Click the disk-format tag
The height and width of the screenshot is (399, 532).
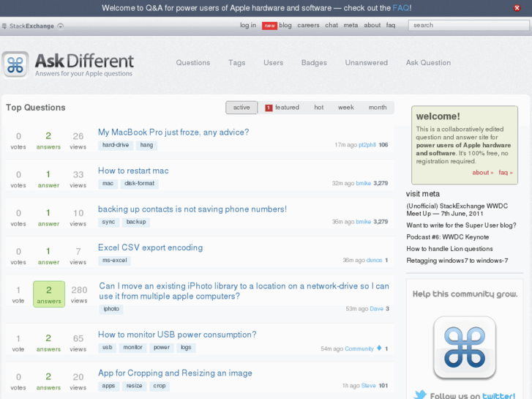coord(139,183)
